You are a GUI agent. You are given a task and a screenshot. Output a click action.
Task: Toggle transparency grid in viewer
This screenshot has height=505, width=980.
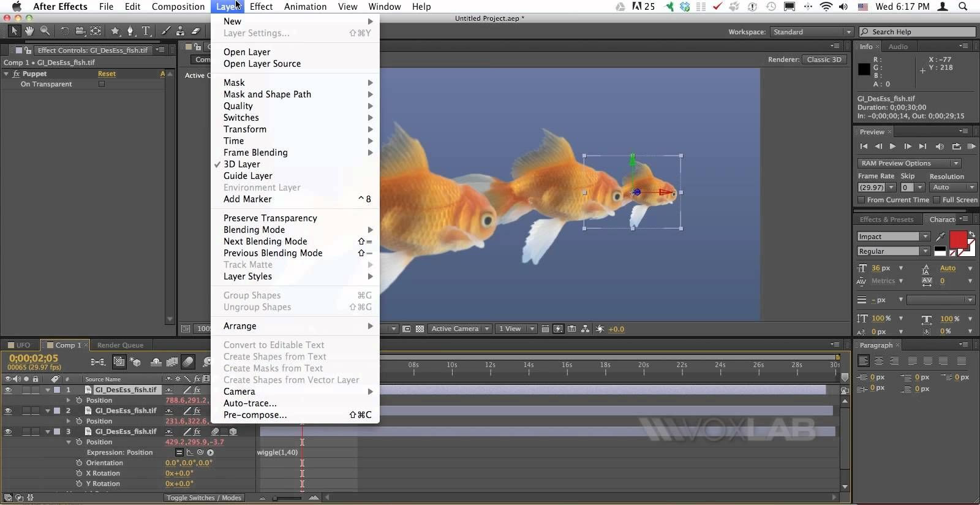point(420,329)
